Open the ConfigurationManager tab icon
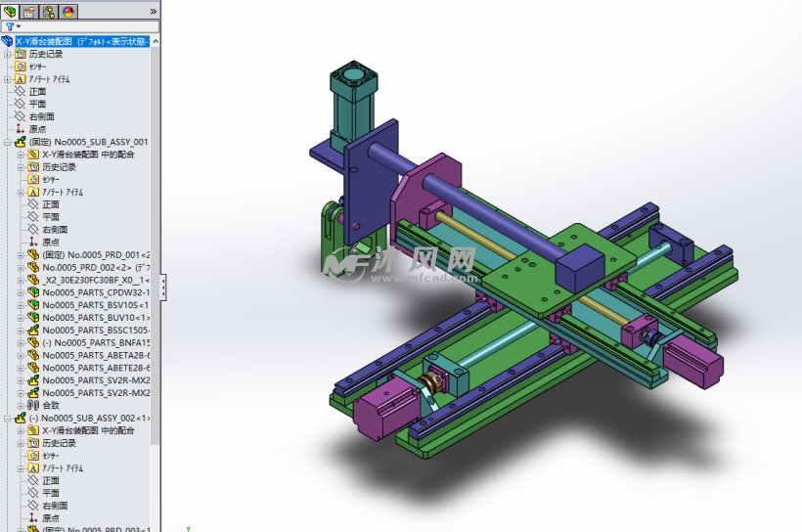 point(49,11)
